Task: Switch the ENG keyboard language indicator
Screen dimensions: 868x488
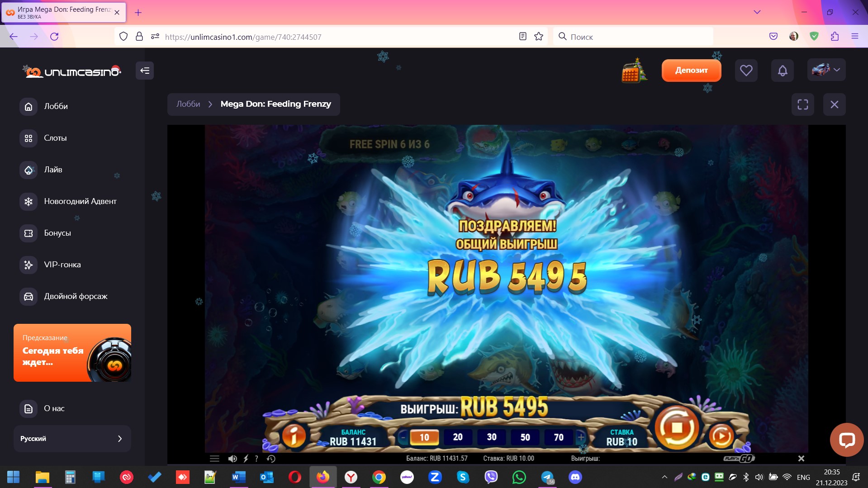Action: tap(803, 477)
